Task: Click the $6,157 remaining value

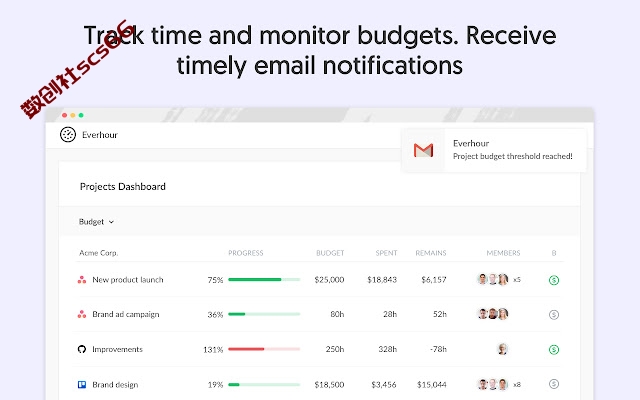Action: click(x=434, y=280)
